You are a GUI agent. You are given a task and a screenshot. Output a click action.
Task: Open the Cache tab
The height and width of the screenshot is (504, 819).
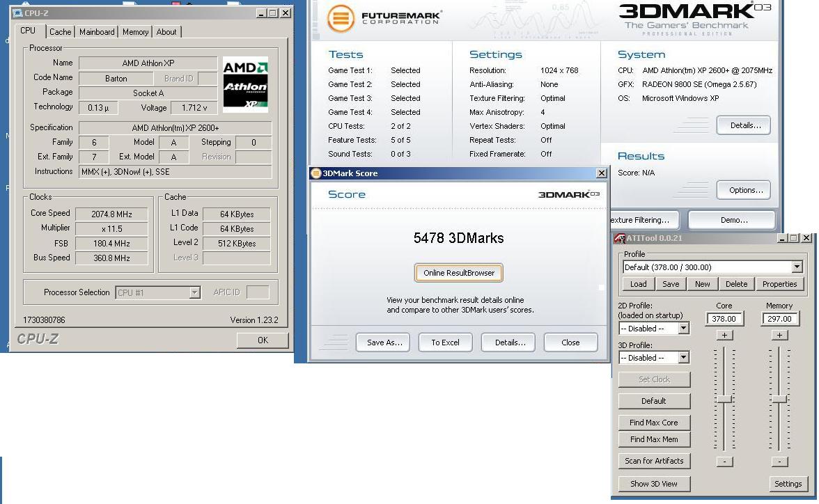[x=60, y=32]
